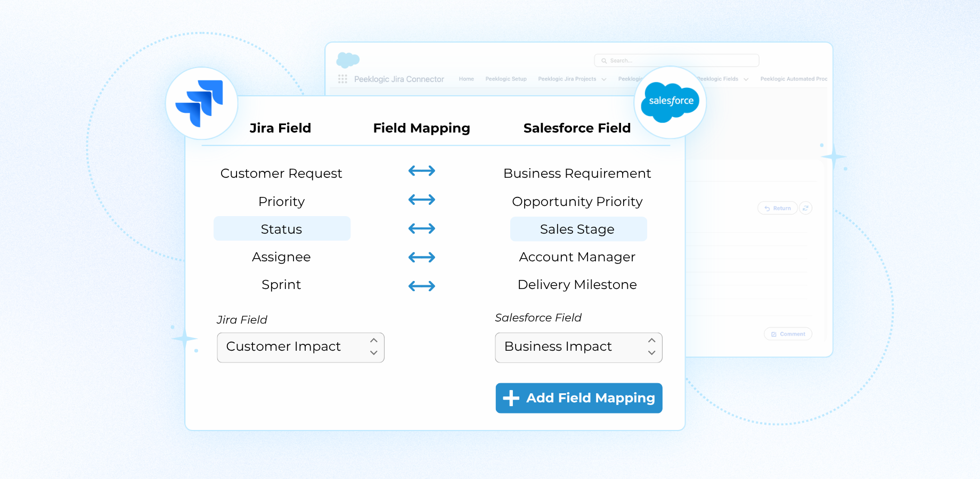Click the Assignee mapping arrow
The height and width of the screenshot is (479, 980).
[422, 257]
